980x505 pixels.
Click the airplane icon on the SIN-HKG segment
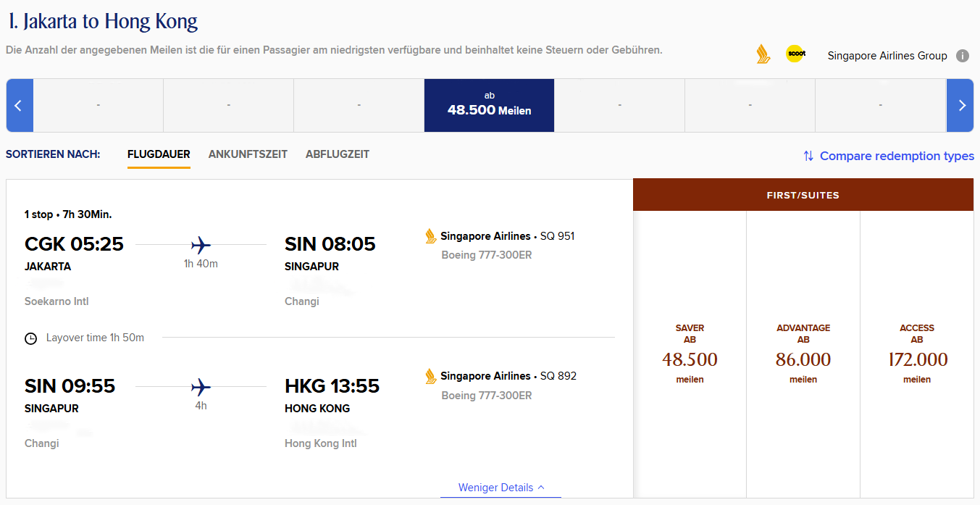[x=201, y=388]
